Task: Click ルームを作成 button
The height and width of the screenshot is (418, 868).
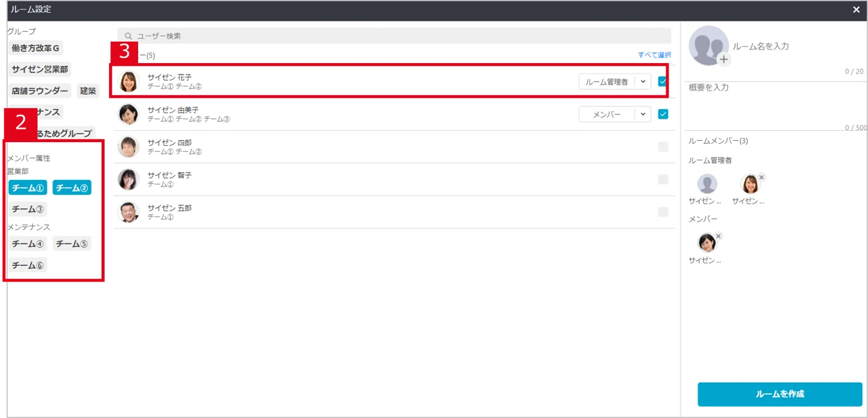Action: pyautogui.click(x=780, y=394)
